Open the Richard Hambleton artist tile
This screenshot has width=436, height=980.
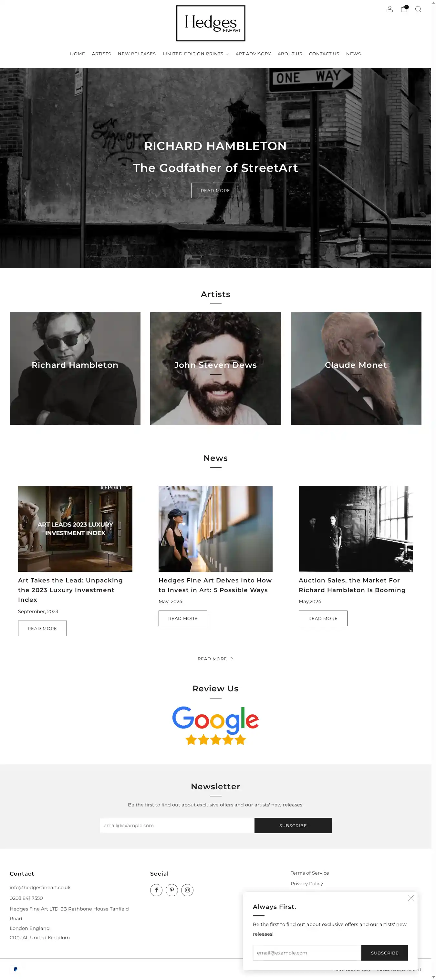pyautogui.click(x=75, y=368)
